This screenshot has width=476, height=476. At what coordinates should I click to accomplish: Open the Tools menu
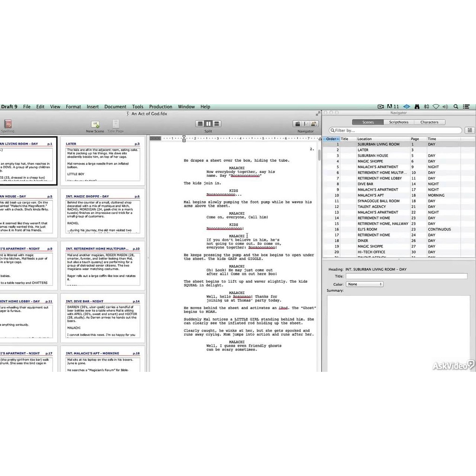pos(138,106)
